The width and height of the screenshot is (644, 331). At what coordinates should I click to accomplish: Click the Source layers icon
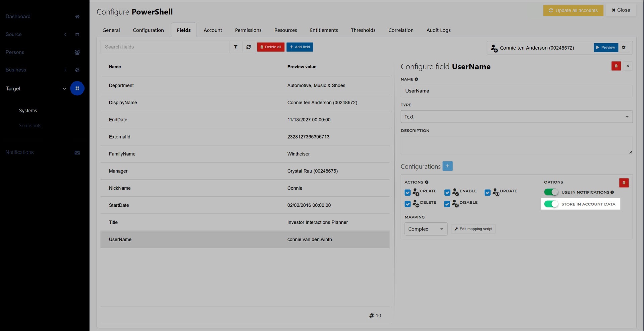click(77, 35)
